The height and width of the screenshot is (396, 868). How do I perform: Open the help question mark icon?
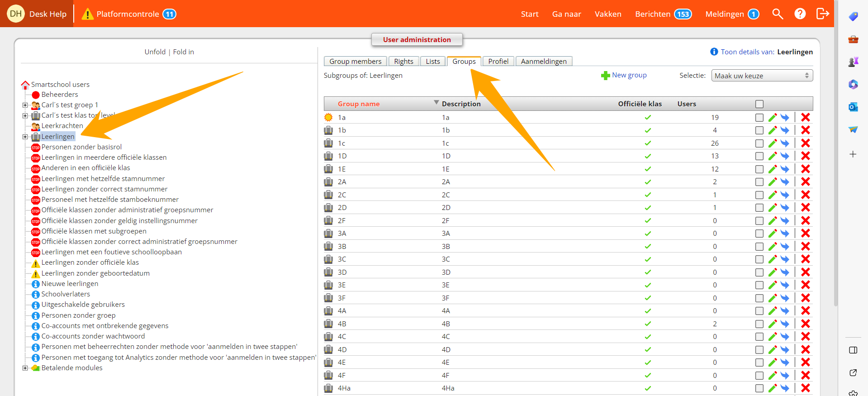coord(800,14)
